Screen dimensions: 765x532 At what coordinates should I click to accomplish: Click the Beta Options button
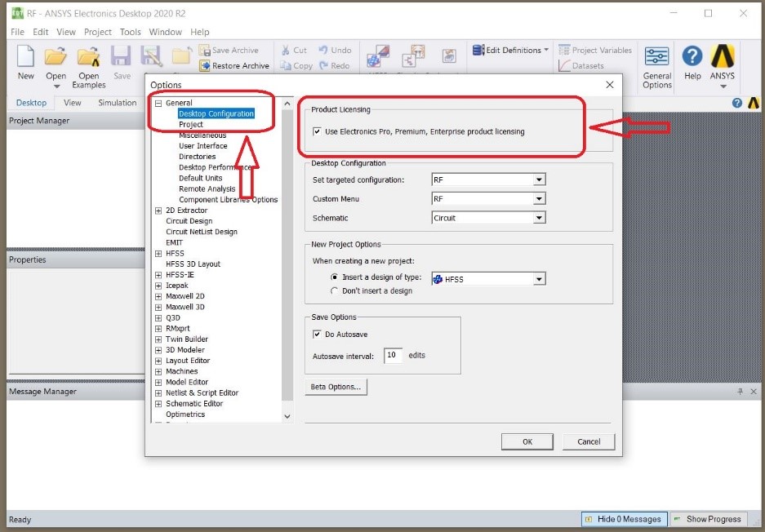click(336, 388)
